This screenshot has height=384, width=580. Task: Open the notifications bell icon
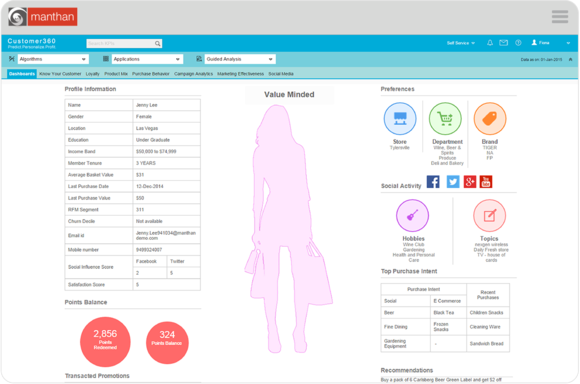(x=490, y=43)
